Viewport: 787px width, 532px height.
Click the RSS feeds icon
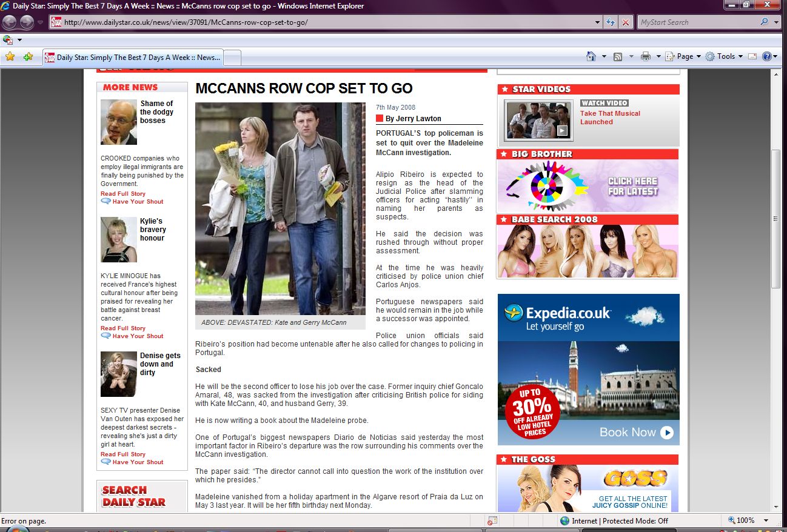pos(618,56)
